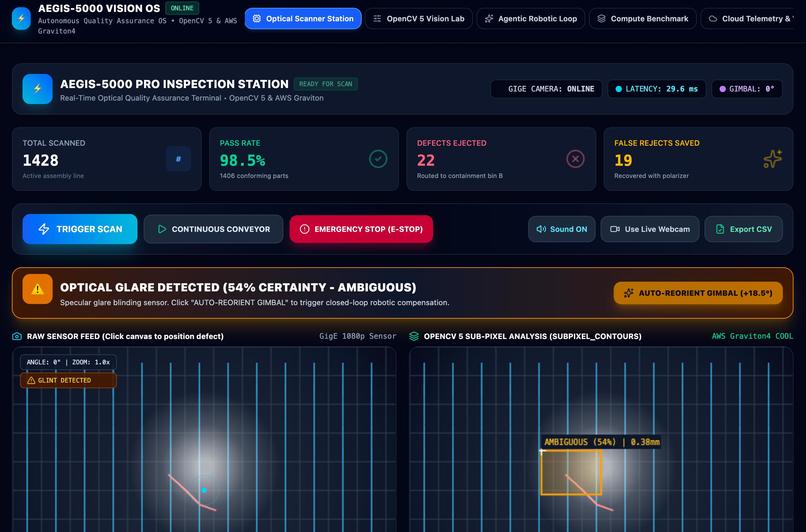This screenshot has width=806, height=532.
Task: Click the AWS Graviton4 COOL label
Action: 753,336
